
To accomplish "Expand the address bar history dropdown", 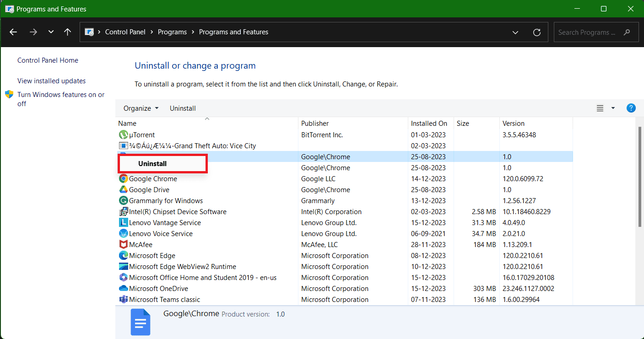I will coord(515,32).
